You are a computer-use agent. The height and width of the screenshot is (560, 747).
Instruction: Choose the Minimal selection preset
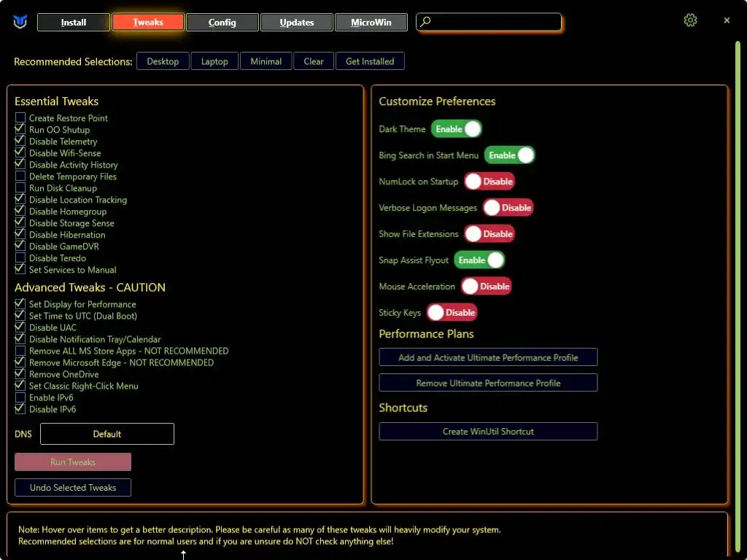click(x=266, y=61)
